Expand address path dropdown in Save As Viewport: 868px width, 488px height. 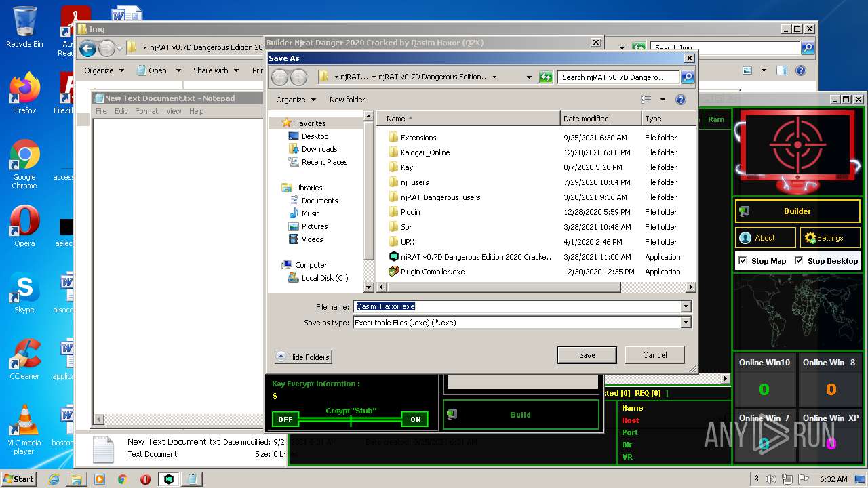[529, 77]
